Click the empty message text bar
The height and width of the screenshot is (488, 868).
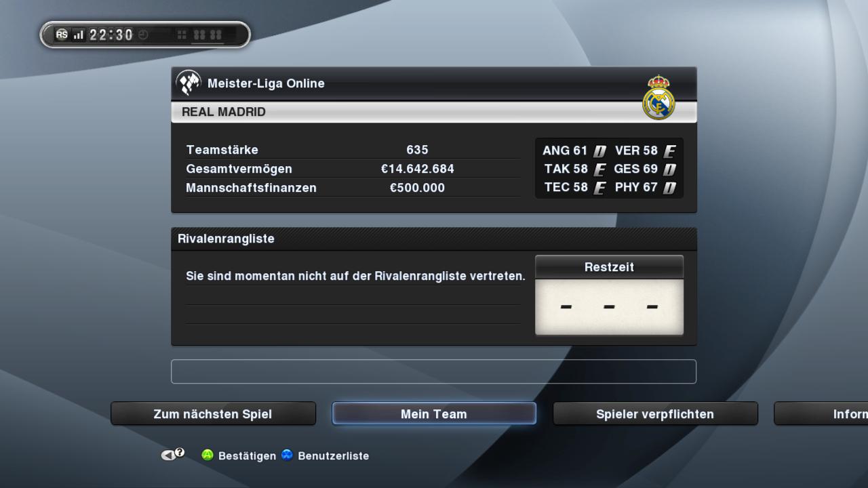point(433,371)
